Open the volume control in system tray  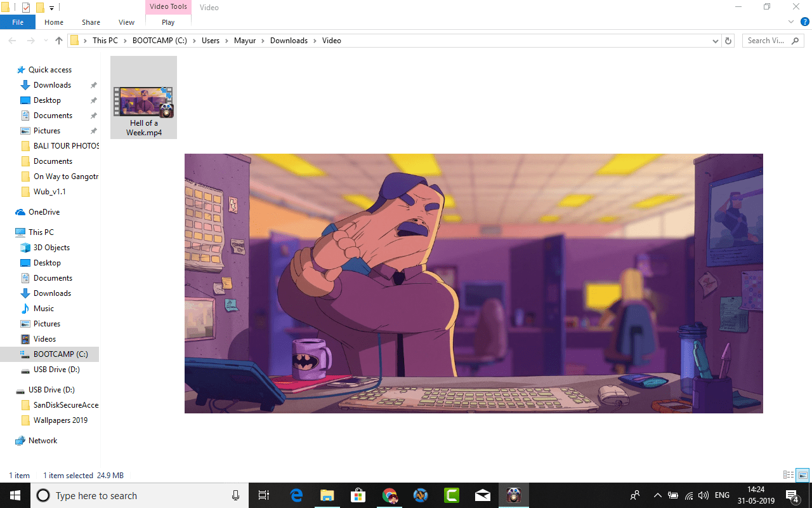coord(704,495)
